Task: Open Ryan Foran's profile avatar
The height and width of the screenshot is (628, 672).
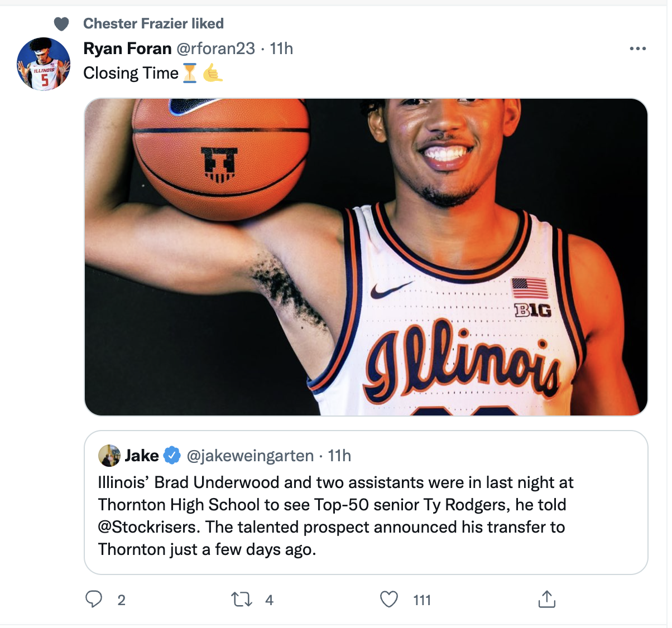Action: tap(44, 64)
